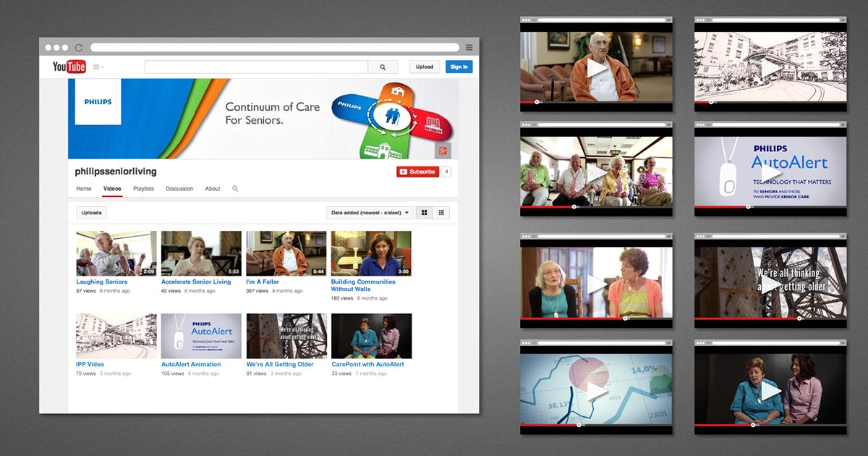The height and width of the screenshot is (456, 868).
Task: Click the "33 views" text
Action: click(x=341, y=373)
